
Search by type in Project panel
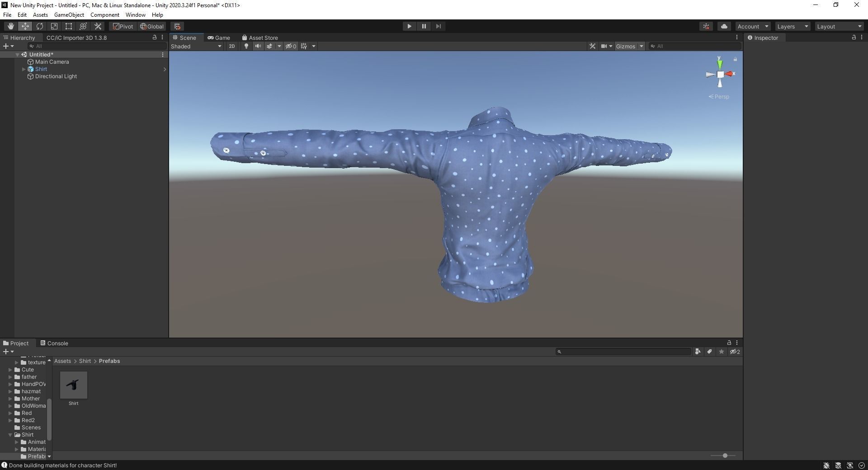coord(698,352)
